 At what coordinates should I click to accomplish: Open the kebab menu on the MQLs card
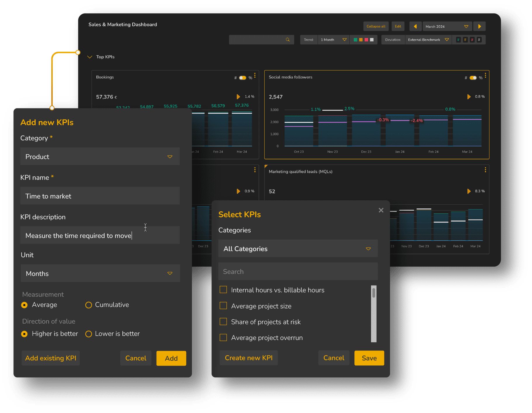pos(486,170)
